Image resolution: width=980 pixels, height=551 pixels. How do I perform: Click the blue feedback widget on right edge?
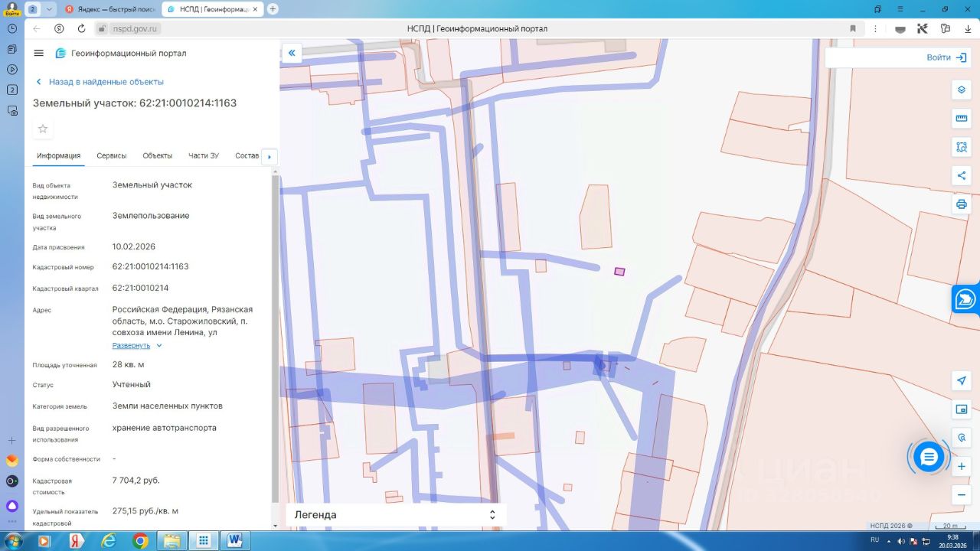pos(965,298)
